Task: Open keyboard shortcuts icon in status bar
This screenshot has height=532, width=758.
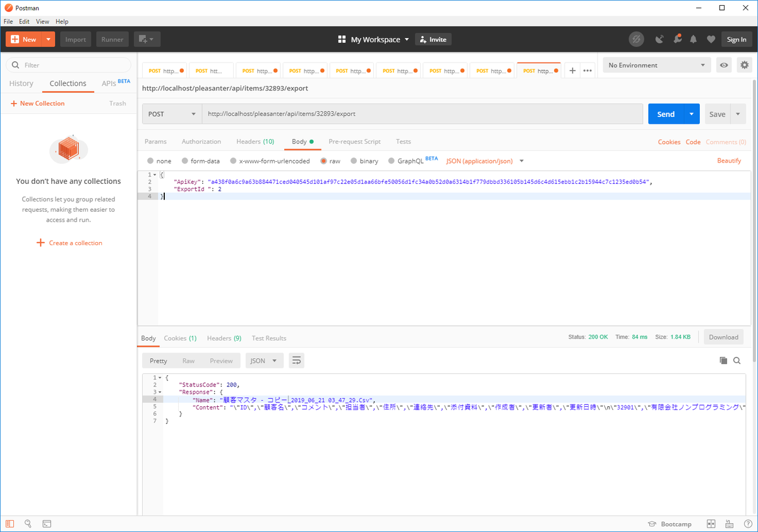Action: (729, 523)
